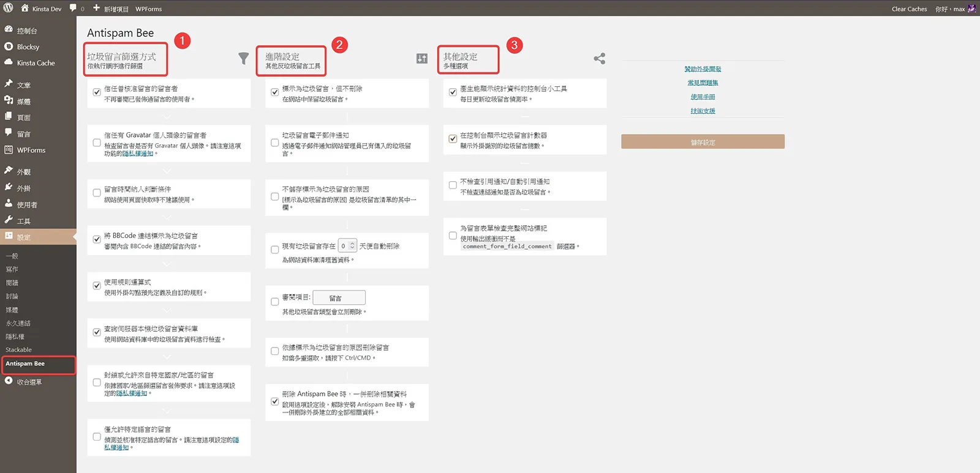Click the 儲存設定 save button
Screen dimensions: 980x473
(x=703, y=142)
